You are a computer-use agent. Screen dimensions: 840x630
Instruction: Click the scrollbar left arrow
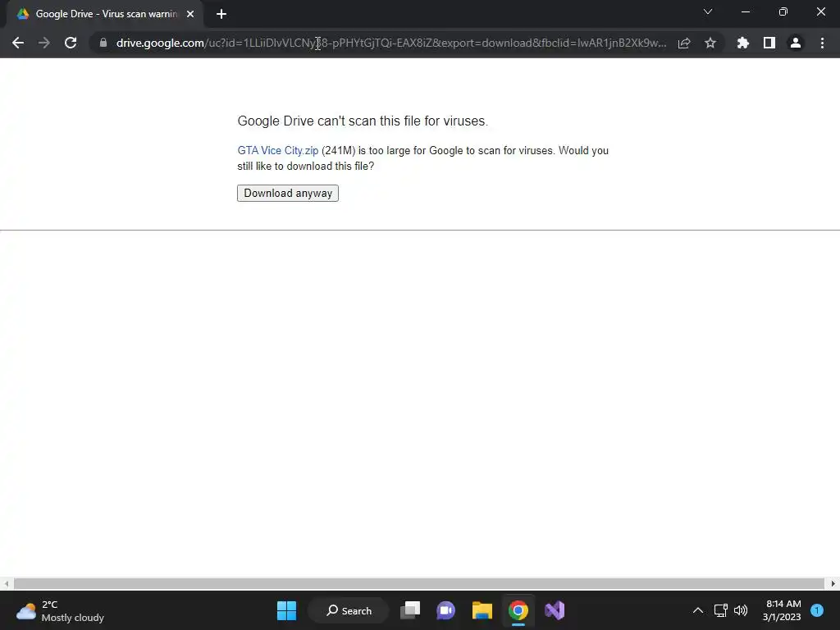pos(6,583)
